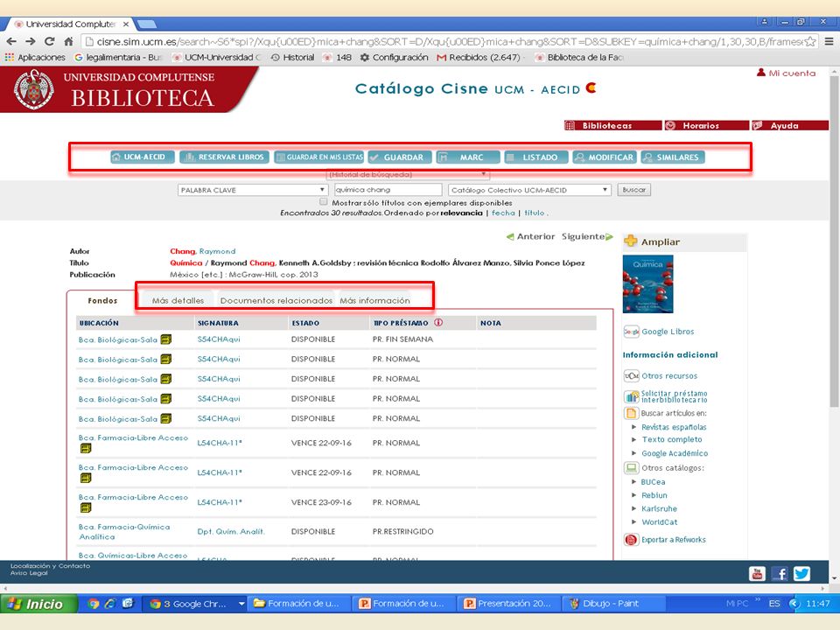Open the Twitter icon in the footer
The height and width of the screenshot is (630, 840).
pos(802,574)
